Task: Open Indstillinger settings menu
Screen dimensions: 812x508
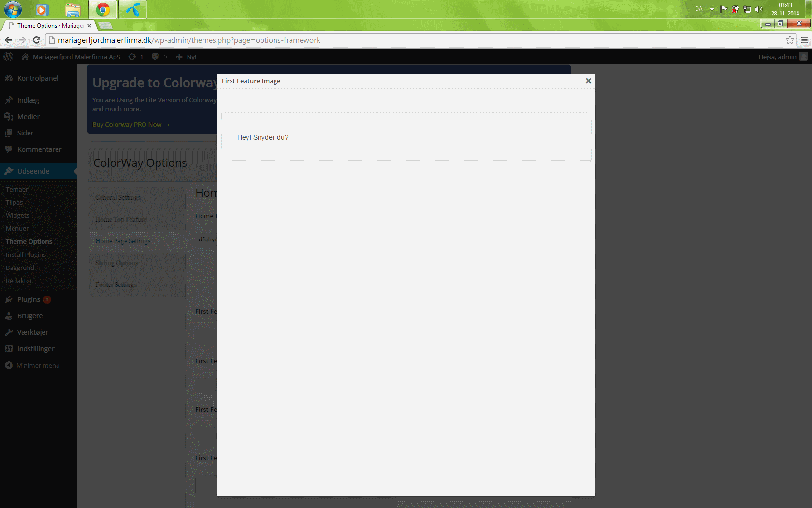Action: 36,349
